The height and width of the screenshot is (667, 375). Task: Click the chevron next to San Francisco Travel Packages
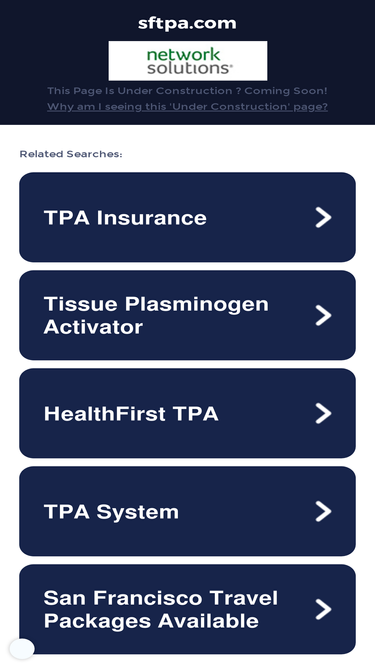click(x=324, y=609)
